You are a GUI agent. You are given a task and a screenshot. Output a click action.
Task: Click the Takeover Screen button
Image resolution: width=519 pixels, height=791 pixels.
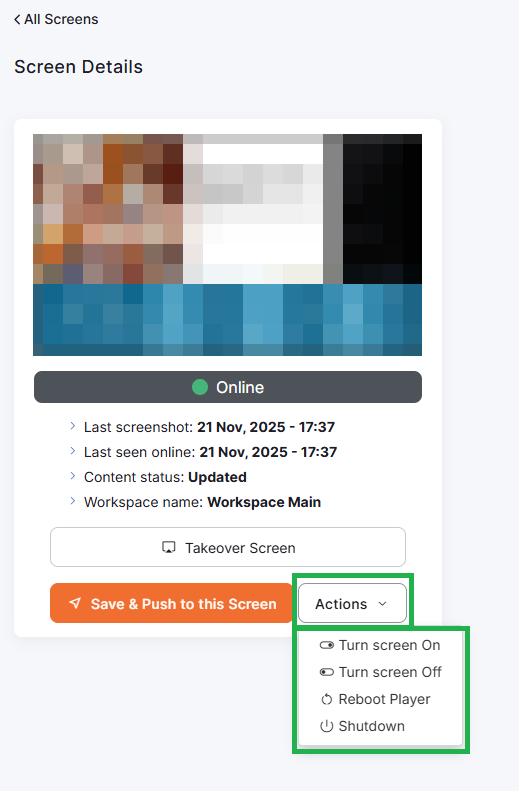pos(228,547)
